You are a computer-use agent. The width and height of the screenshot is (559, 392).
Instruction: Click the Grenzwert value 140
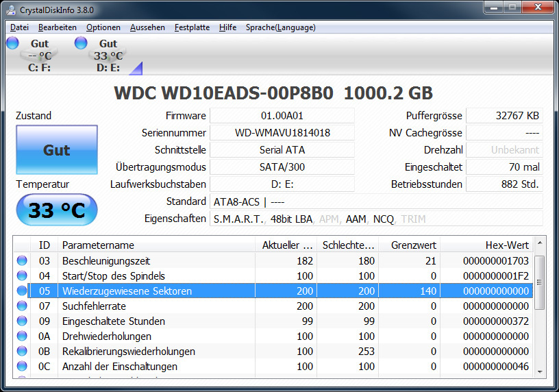coord(428,291)
